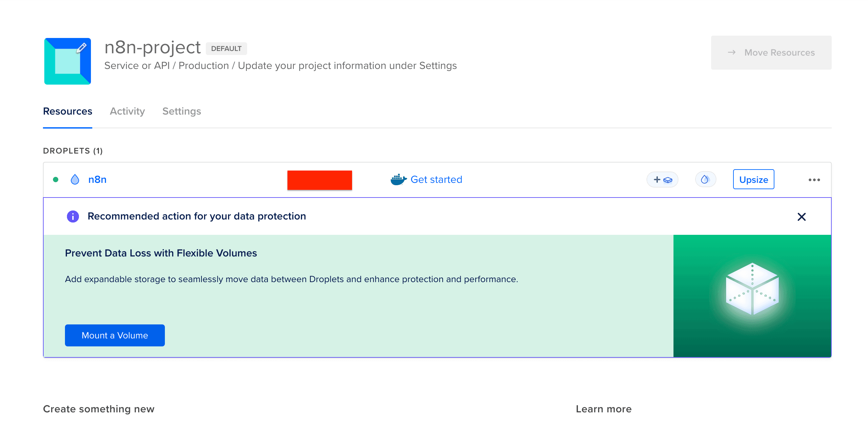Click the Create something new heading
The image size is (868, 429).
[x=98, y=409]
